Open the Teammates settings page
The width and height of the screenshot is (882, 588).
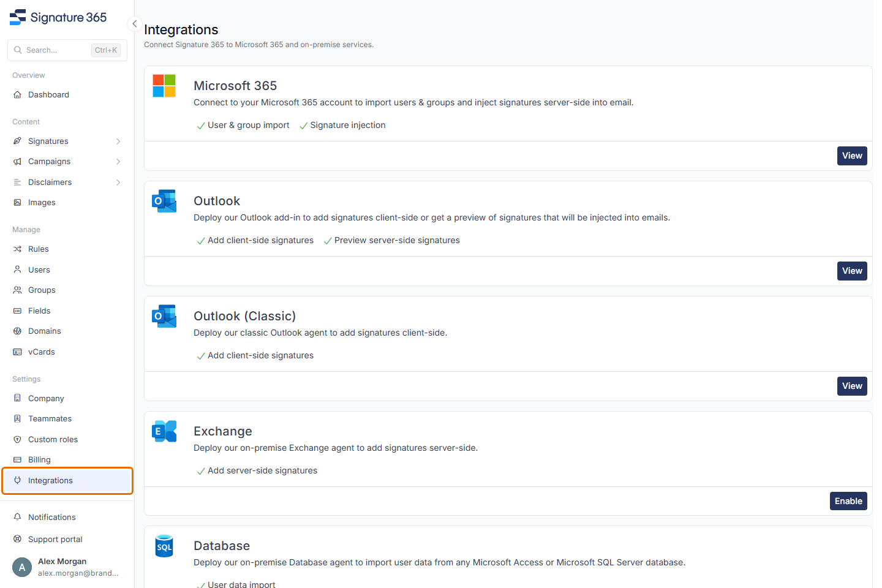tap(67, 419)
